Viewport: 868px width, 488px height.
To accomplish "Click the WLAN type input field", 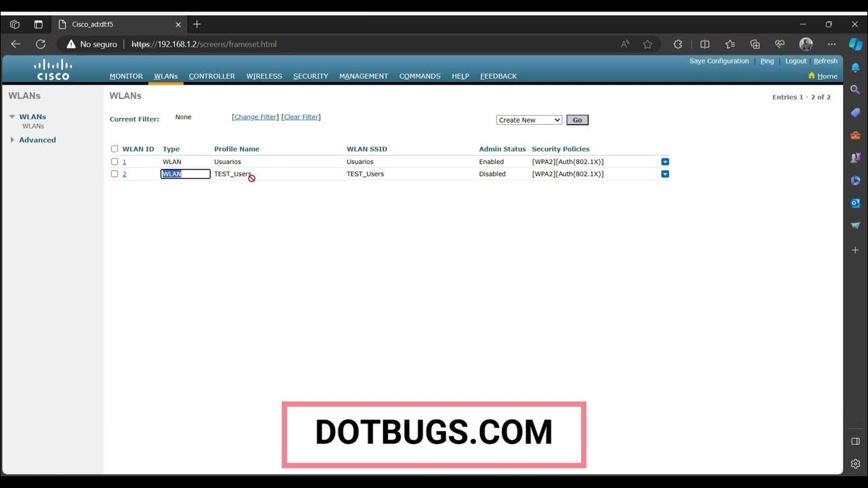I will [x=184, y=174].
